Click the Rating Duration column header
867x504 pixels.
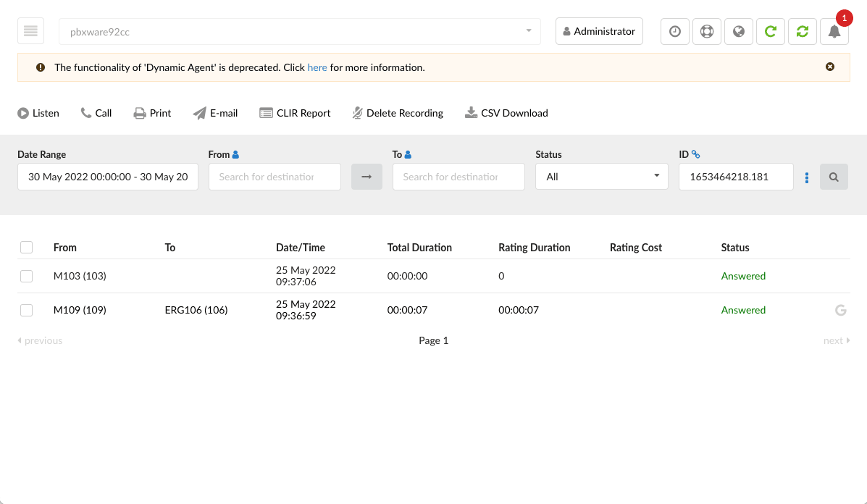pyautogui.click(x=534, y=248)
